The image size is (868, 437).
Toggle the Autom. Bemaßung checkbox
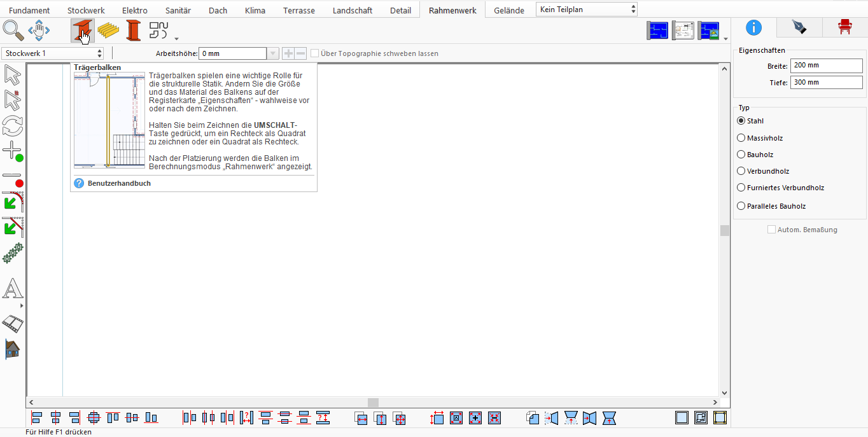pyautogui.click(x=772, y=230)
